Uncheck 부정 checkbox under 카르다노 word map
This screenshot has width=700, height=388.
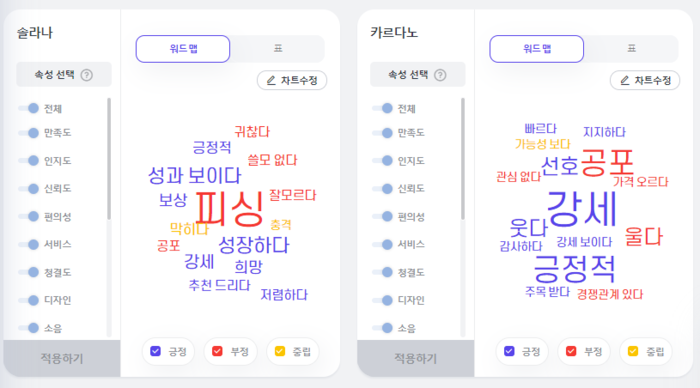click(x=571, y=351)
